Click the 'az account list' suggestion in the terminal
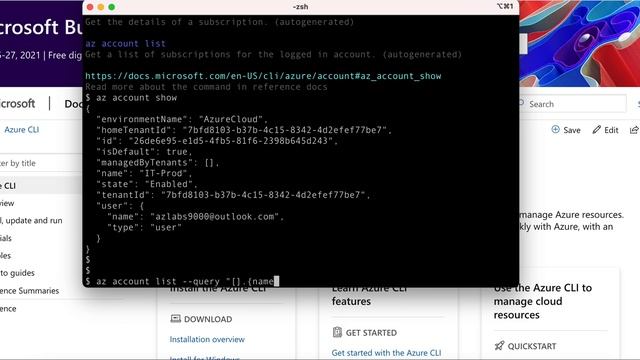This screenshot has height=360, width=640. pos(125,44)
